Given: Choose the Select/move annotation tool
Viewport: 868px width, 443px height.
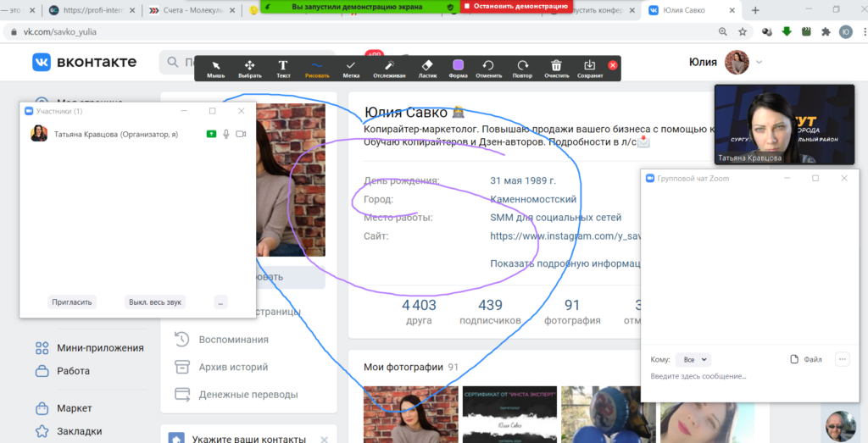Looking at the screenshot, I should 250,69.
